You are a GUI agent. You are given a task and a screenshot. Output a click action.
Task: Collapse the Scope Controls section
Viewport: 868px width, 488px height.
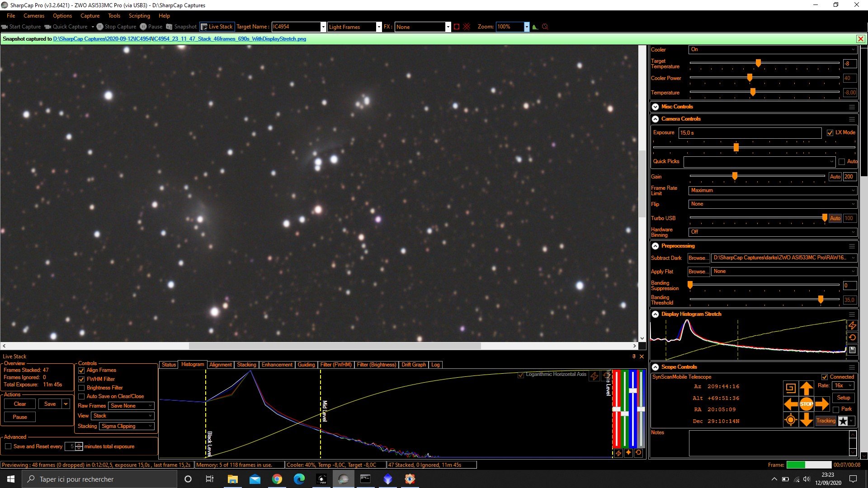point(656,367)
